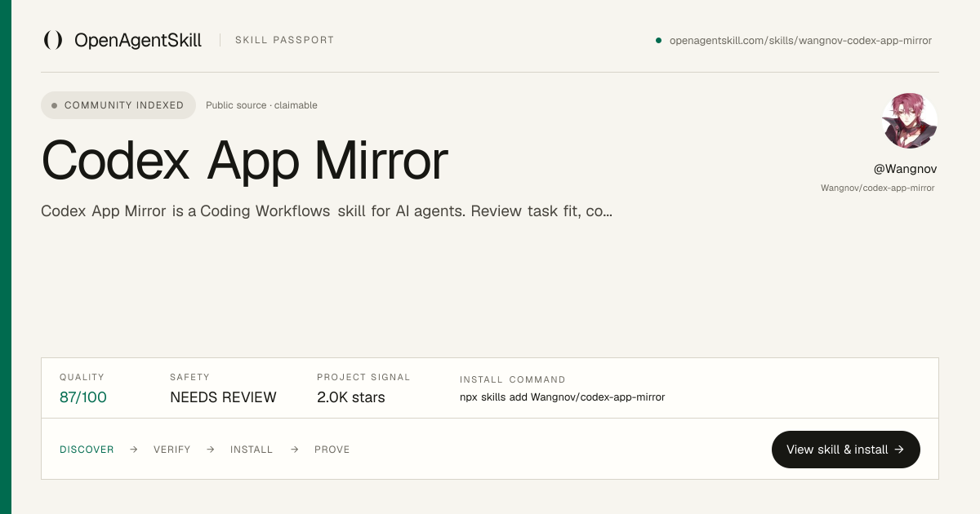
Task: Select the INSTALL step
Action: 252,450
